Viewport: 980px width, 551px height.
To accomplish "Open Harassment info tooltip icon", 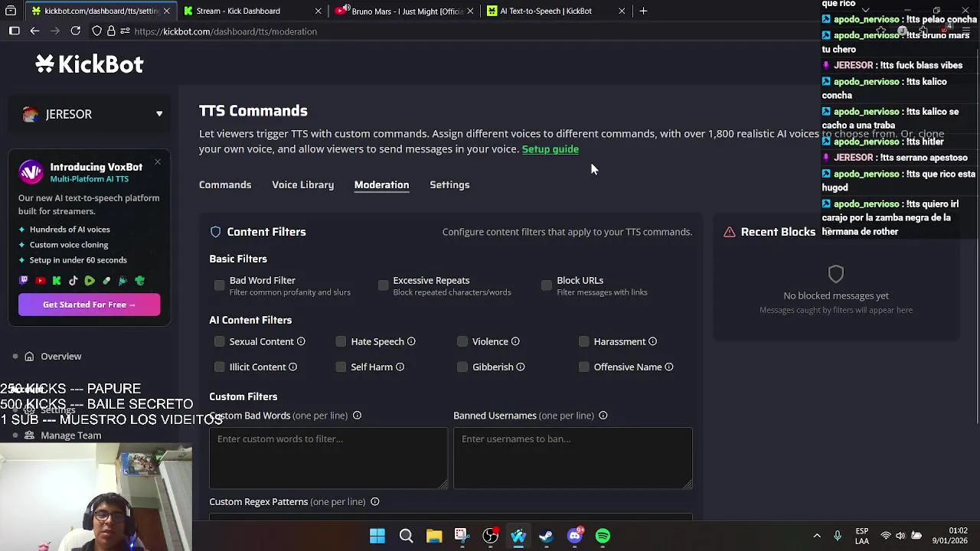I will click(652, 341).
